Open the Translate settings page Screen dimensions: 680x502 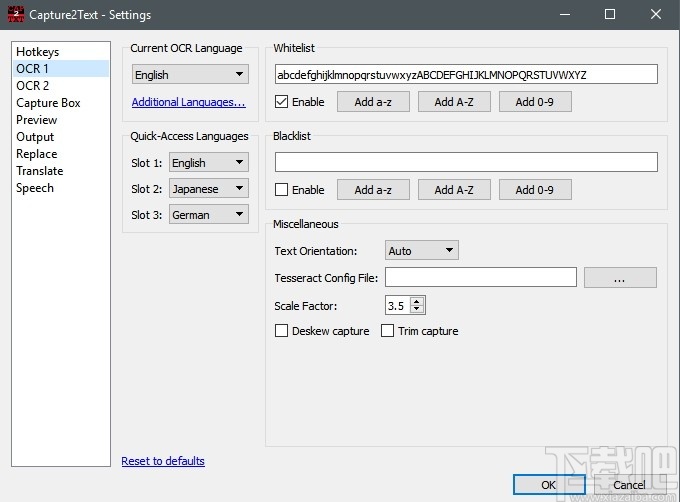click(x=61, y=171)
